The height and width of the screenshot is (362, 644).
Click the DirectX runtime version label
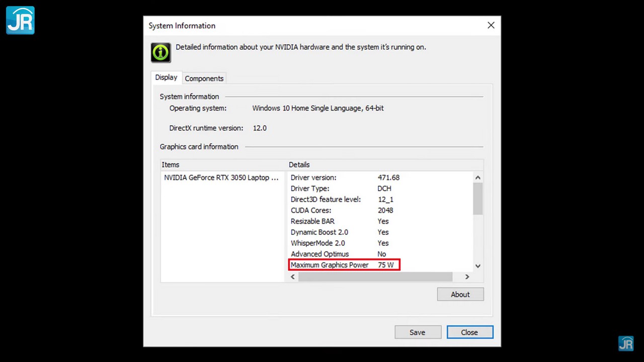point(206,128)
